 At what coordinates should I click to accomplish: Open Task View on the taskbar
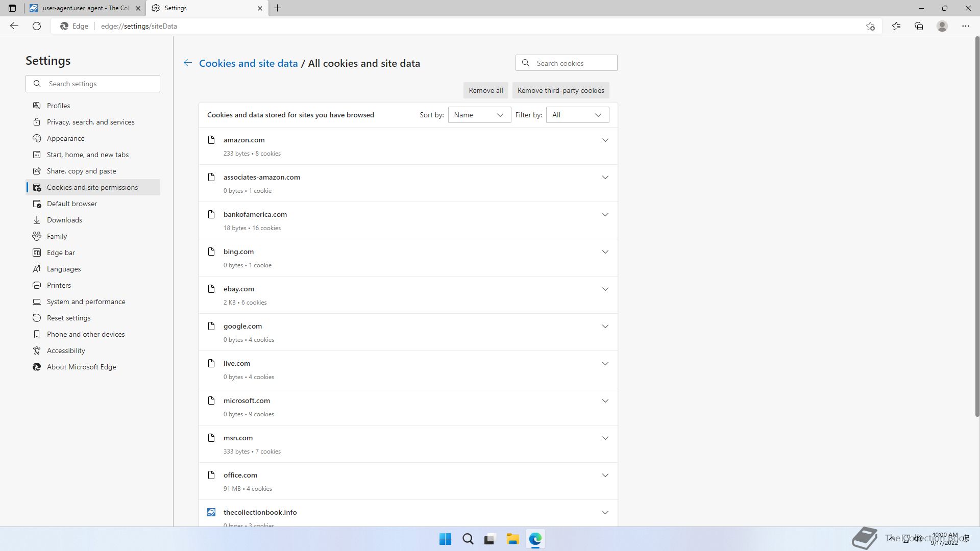pyautogui.click(x=490, y=539)
